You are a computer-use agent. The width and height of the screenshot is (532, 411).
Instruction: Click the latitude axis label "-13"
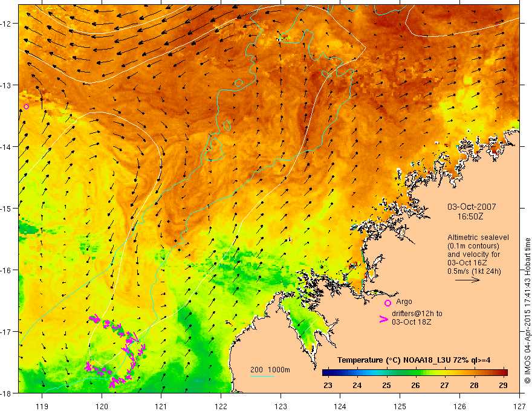tap(7, 85)
